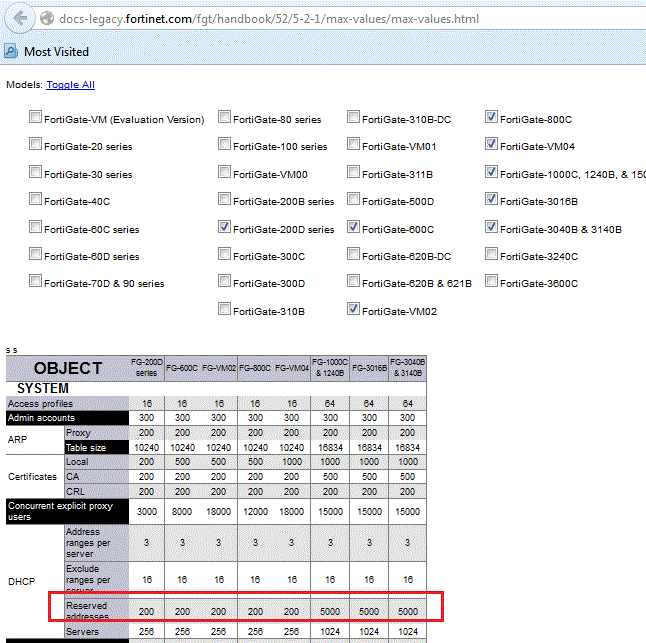Untick FortiGate-1000C, 1240B checkbox
Viewport: 646px width, 643px height.
[491, 172]
